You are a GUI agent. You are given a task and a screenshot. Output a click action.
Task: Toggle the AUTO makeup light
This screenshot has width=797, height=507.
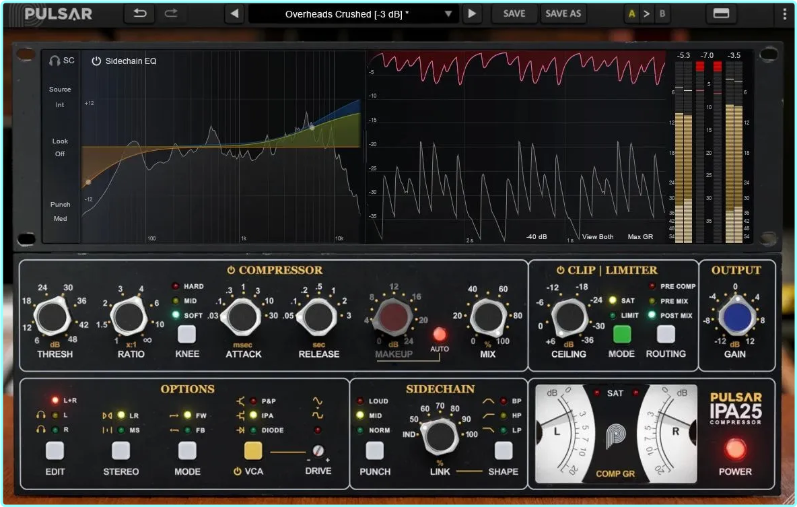(439, 334)
